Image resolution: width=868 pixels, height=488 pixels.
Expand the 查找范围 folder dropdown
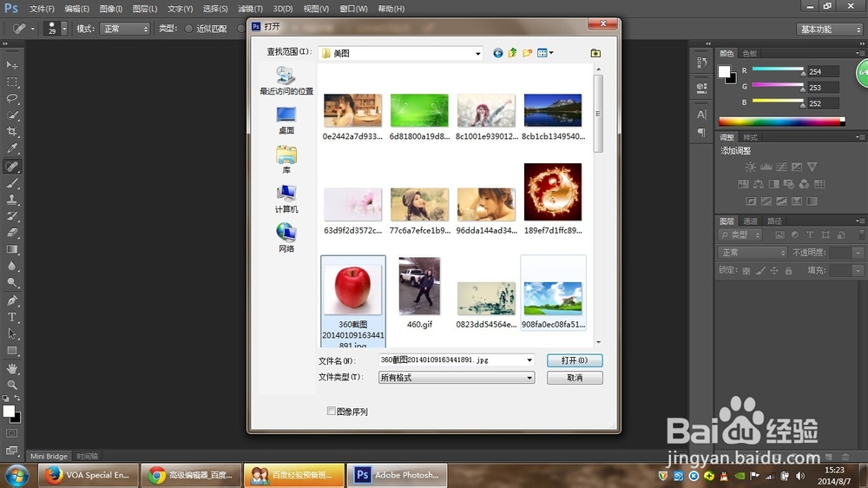[x=477, y=54]
